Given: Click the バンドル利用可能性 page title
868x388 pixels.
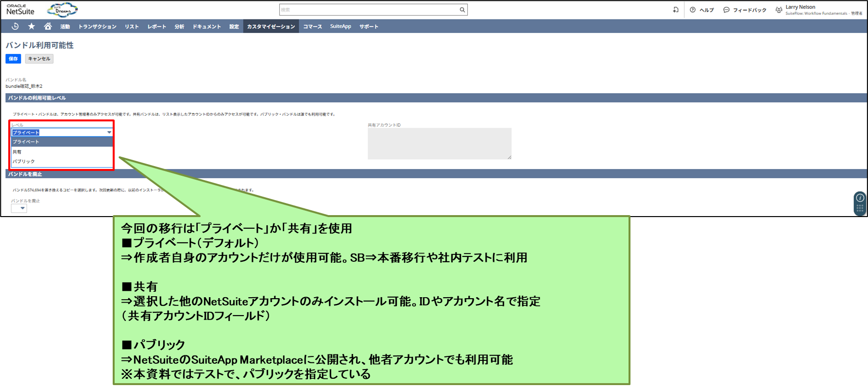Looking at the screenshot, I should (x=40, y=45).
